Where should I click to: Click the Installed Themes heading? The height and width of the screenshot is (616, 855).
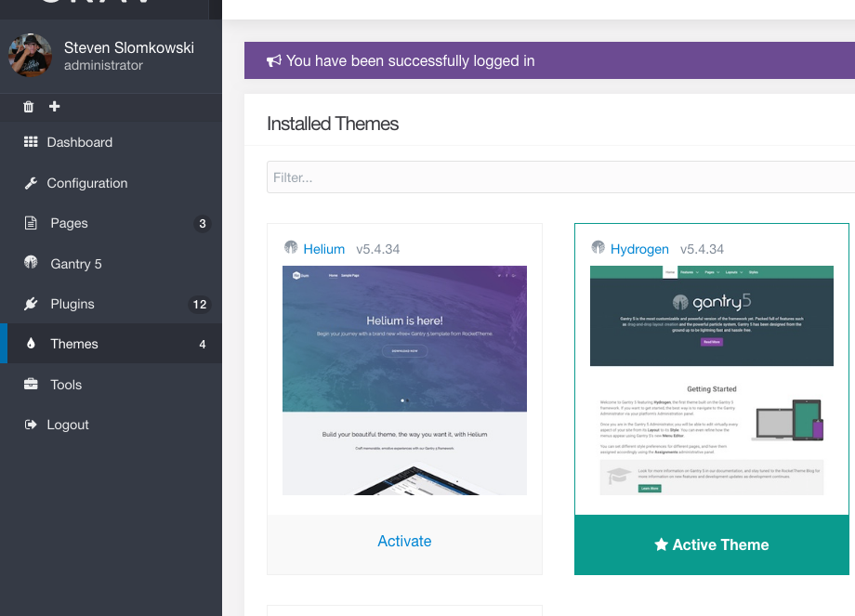pos(333,124)
